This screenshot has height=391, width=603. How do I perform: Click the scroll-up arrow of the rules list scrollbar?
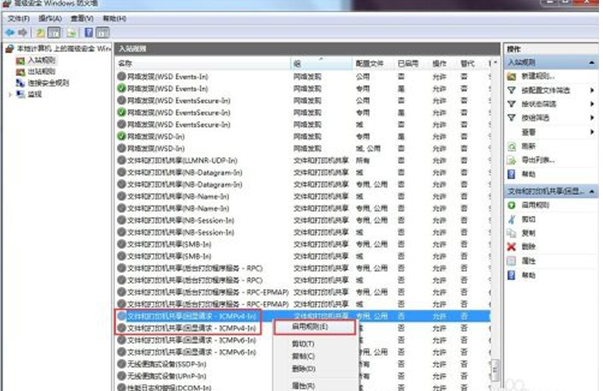(496, 62)
